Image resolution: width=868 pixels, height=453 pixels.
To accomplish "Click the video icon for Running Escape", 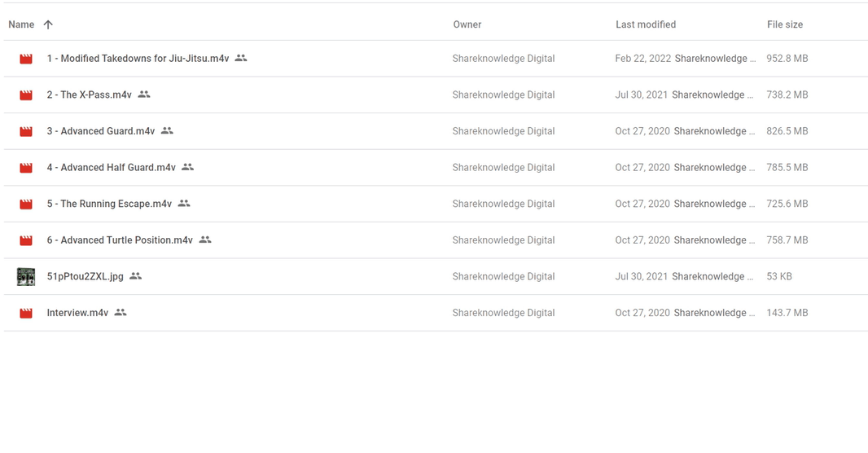I will point(26,204).
